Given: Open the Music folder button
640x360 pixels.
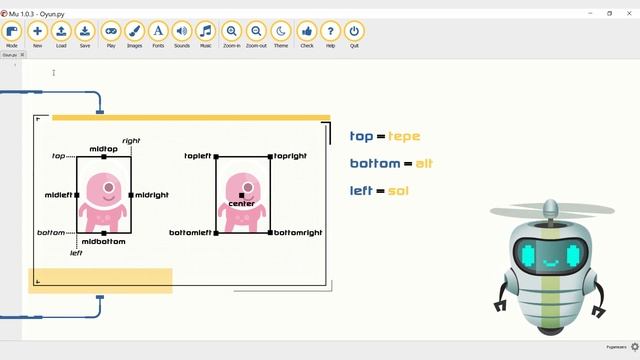Looking at the screenshot, I should point(206,35).
